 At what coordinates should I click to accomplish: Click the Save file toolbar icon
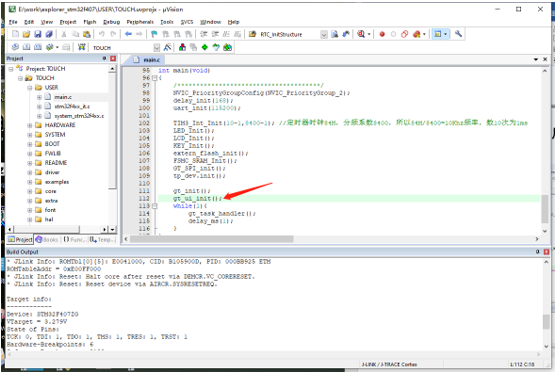pyautogui.click(x=38, y=34)
